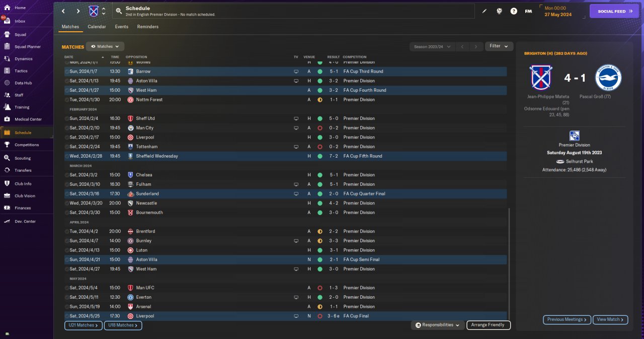The image size is (644, 339).
Task: Click the forward navigation arrow
Action: pyautogui.click(x=78, y=11)
